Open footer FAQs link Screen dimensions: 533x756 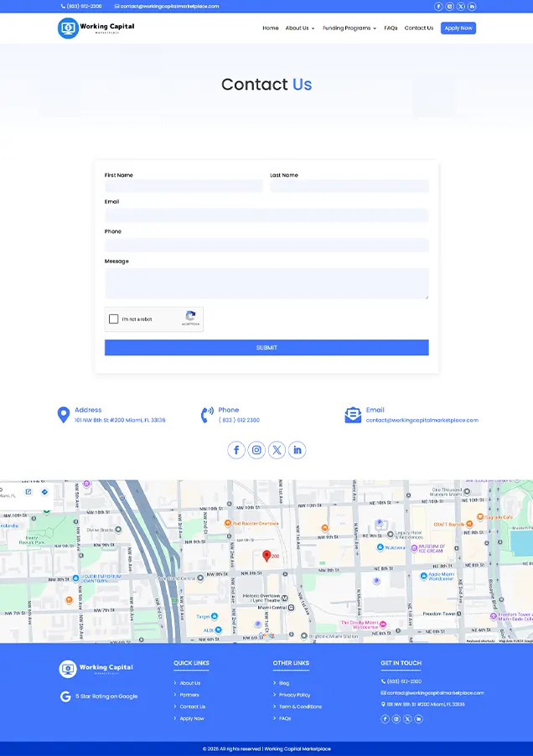click(285, 718)
